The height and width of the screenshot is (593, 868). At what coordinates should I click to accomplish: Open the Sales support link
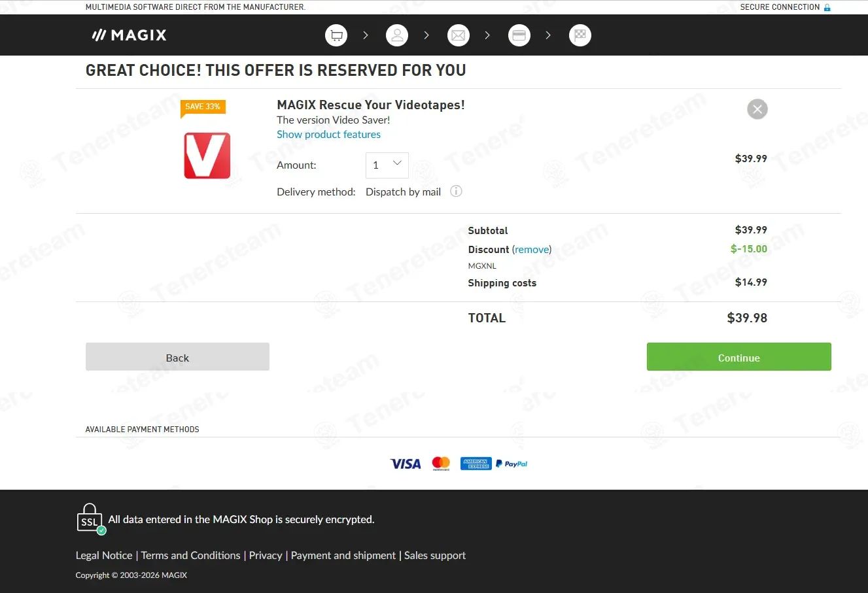(x=435, y=555)
